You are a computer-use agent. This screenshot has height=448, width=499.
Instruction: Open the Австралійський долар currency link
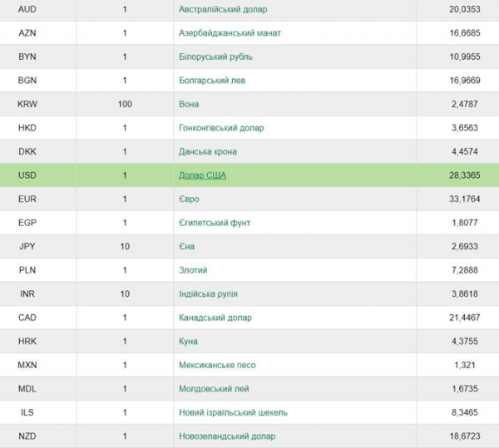click(223, 9)
